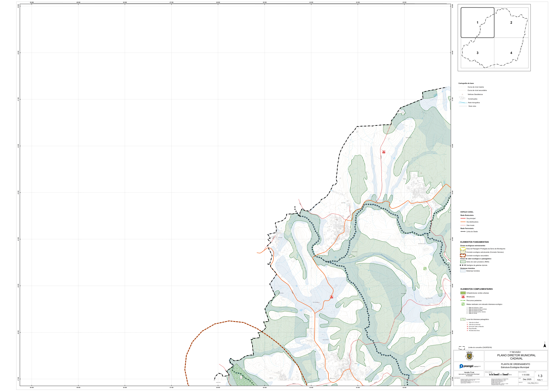The width and height of the screenshot is (554, 392).
Task: Click the green mata residual marker on the map
Action: 425,269
